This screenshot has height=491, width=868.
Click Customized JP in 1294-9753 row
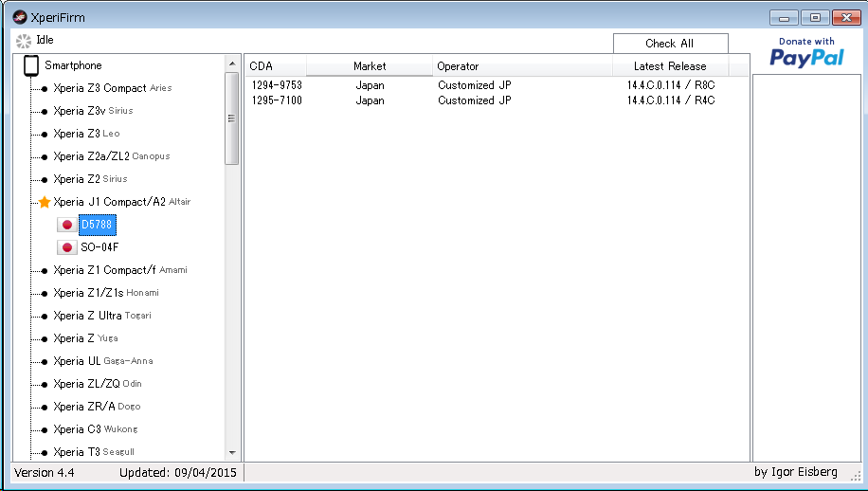pyautogui.click(x=475, y=85)
